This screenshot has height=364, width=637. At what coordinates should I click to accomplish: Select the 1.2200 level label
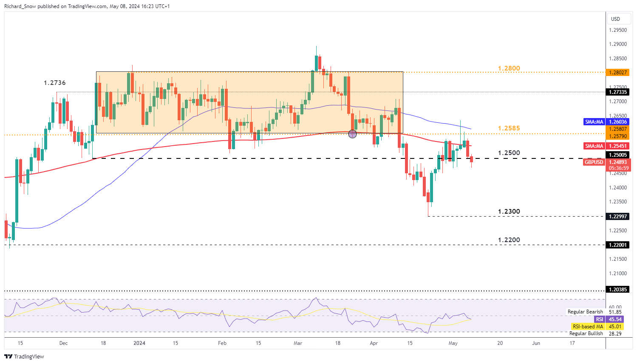coord(509,240)
